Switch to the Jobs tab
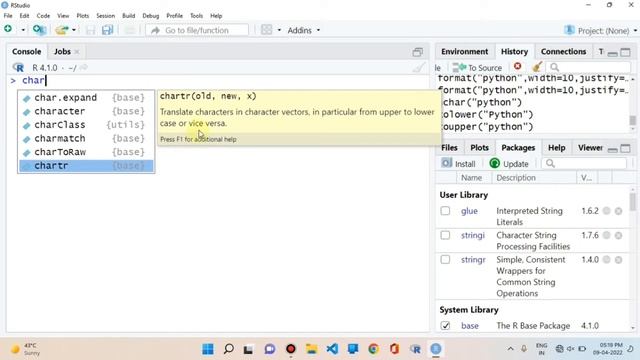This screenshot has height=360, width=640. click(62, 51)
